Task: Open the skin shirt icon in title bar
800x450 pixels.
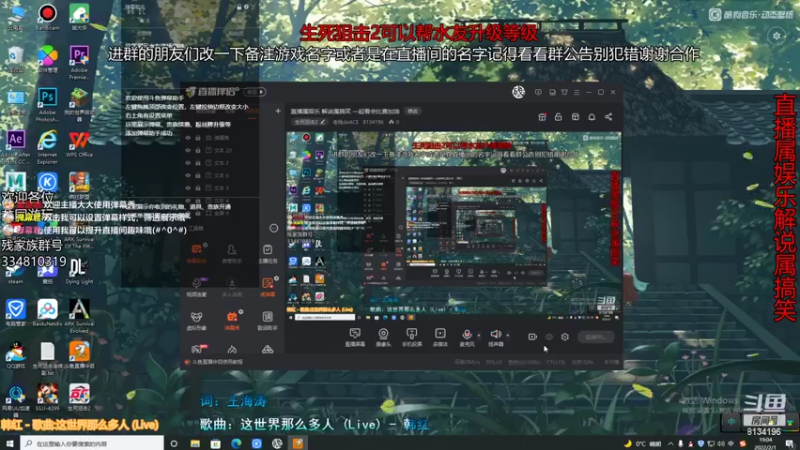Action: coord(564,92)
